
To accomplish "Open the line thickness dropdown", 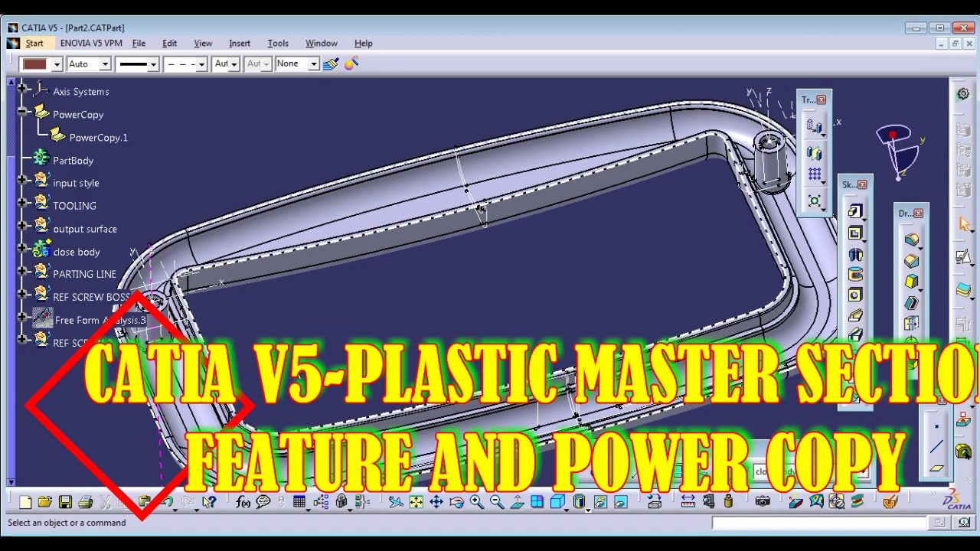I will coord(153,64).
